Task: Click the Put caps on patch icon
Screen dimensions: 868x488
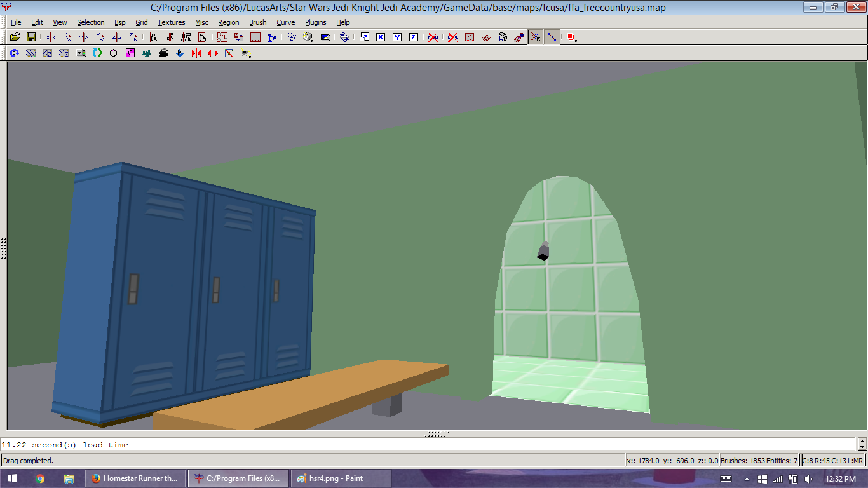Action: coord(519,37)
